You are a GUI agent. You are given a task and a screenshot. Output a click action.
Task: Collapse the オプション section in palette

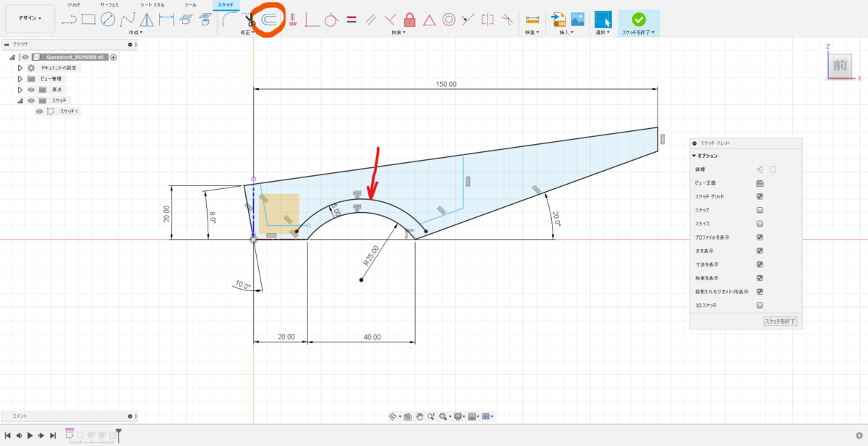pos(694,156)
